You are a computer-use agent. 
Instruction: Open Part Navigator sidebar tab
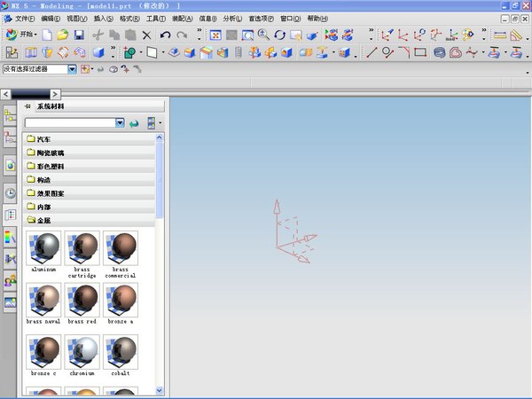(10, 137)
